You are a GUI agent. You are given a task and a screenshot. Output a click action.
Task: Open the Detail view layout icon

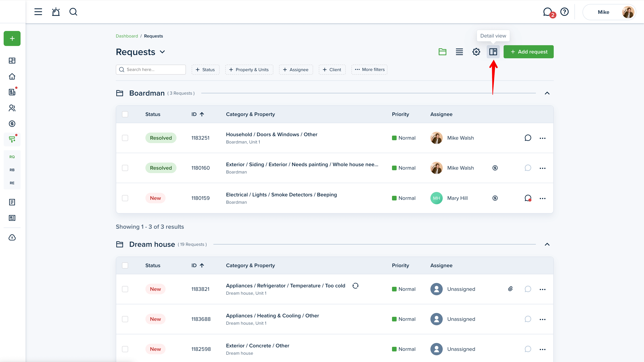(493, 52)
